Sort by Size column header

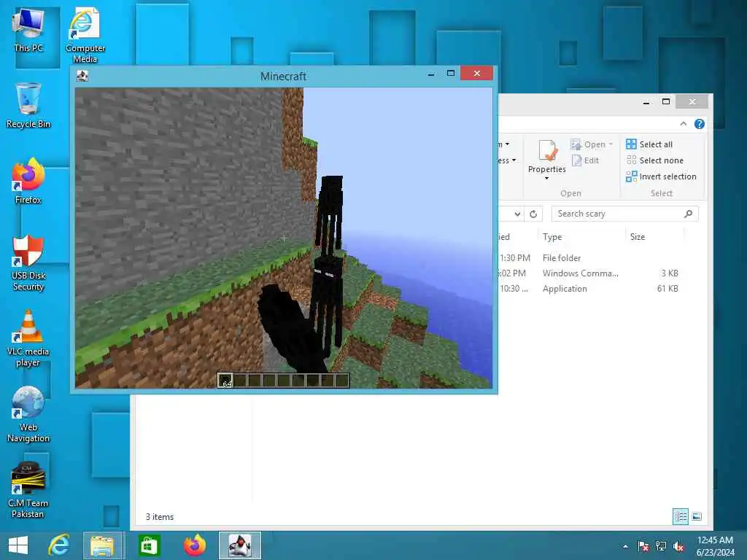638,237
